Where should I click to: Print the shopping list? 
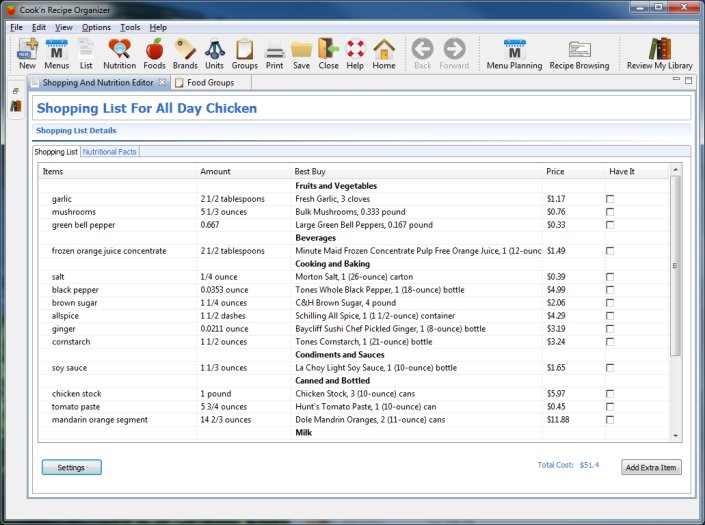pos(274,53)
